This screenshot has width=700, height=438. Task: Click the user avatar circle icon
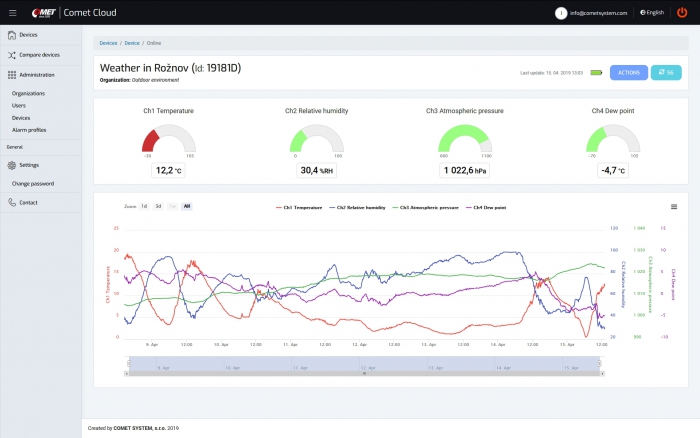pyautogui.click(x=561, y=13)
